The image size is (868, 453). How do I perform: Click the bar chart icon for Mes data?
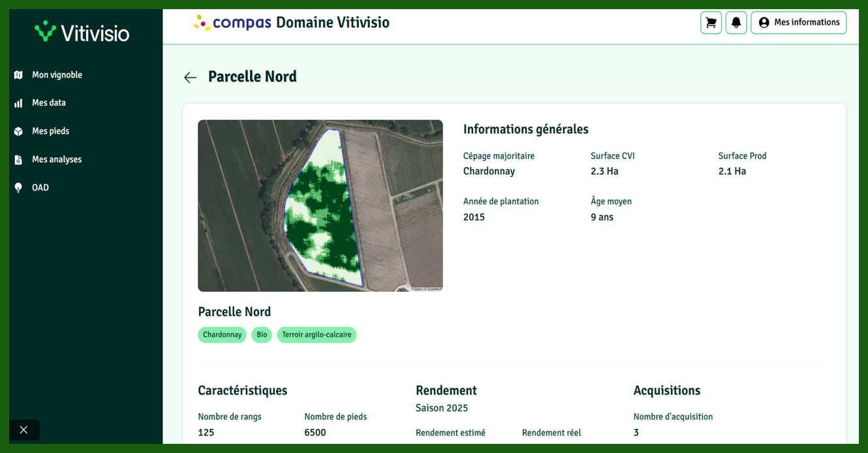(x=18, y=103)
